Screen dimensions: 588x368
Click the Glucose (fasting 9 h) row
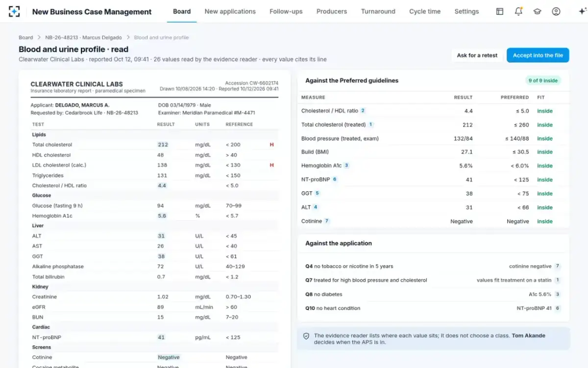154,206
